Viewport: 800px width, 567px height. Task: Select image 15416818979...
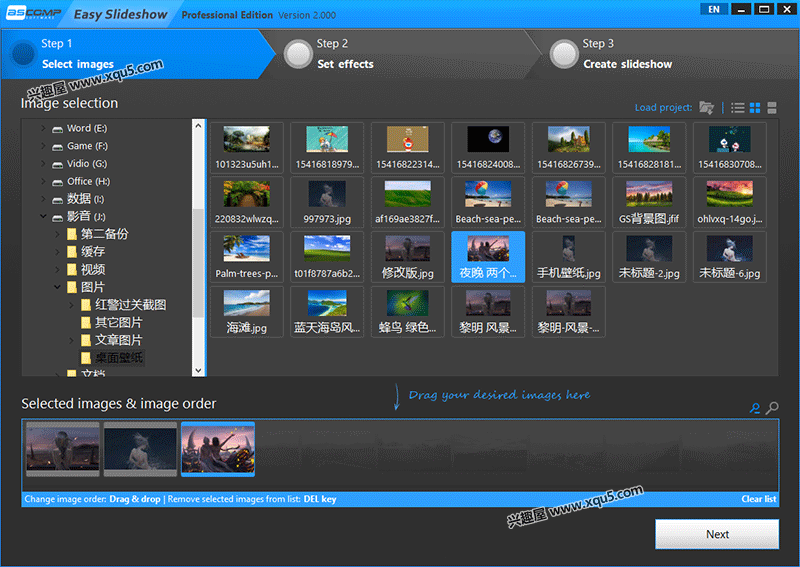(327, 148)
